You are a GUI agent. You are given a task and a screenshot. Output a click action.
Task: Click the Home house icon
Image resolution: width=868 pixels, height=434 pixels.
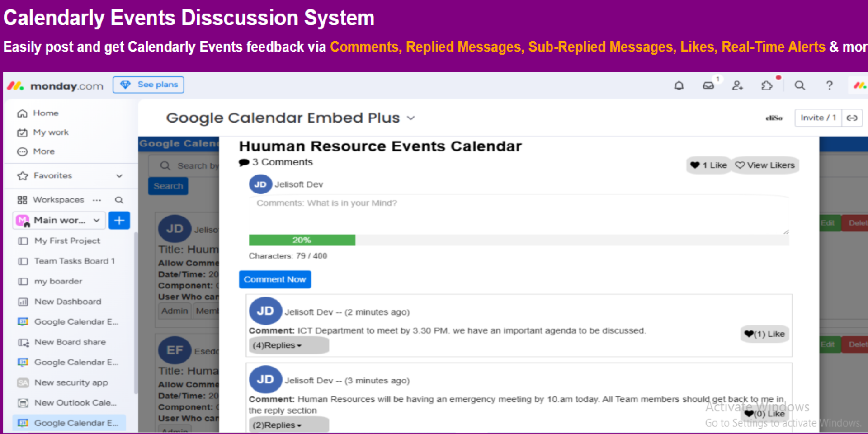[x=22, y=113]
